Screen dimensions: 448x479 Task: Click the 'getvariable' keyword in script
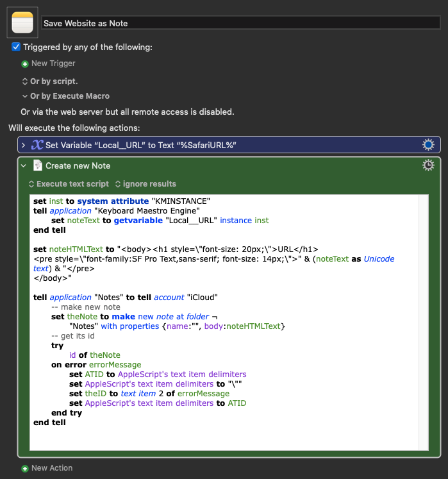(138, 221)
